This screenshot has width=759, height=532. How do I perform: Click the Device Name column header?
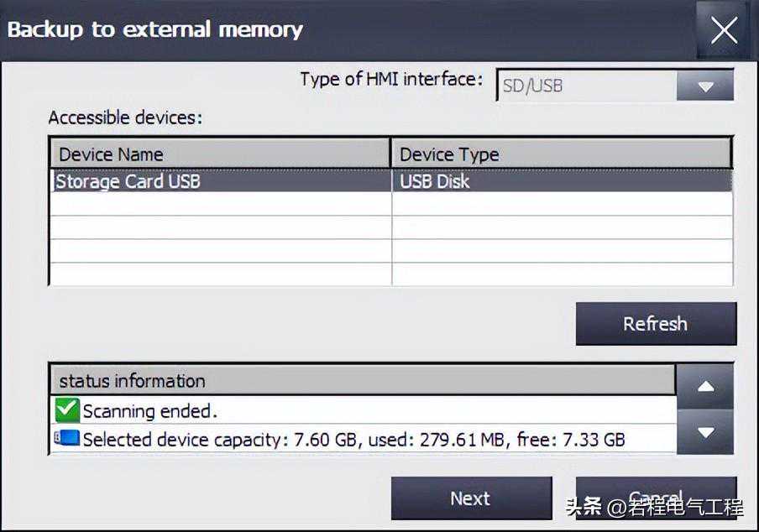tap(220, 154)
